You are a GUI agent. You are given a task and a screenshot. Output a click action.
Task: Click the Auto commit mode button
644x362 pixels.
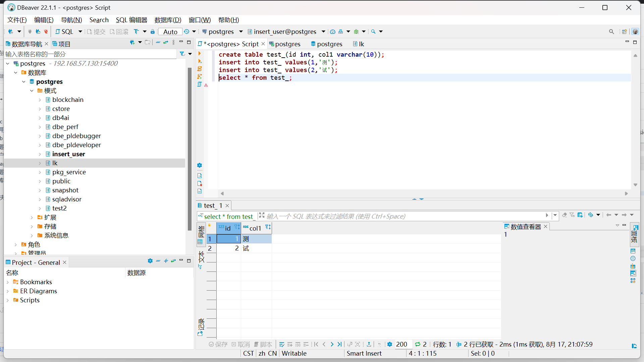[x=170, y=32]
